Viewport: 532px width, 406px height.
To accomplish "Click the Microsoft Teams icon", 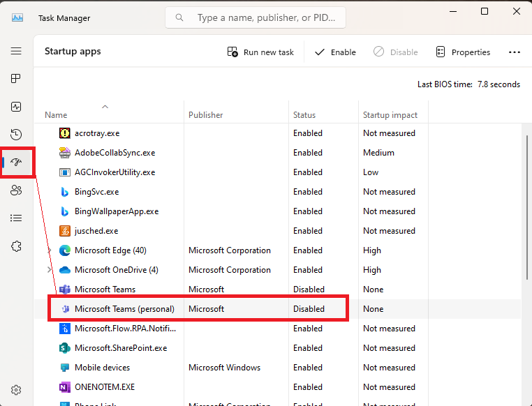I will point(64,290).
